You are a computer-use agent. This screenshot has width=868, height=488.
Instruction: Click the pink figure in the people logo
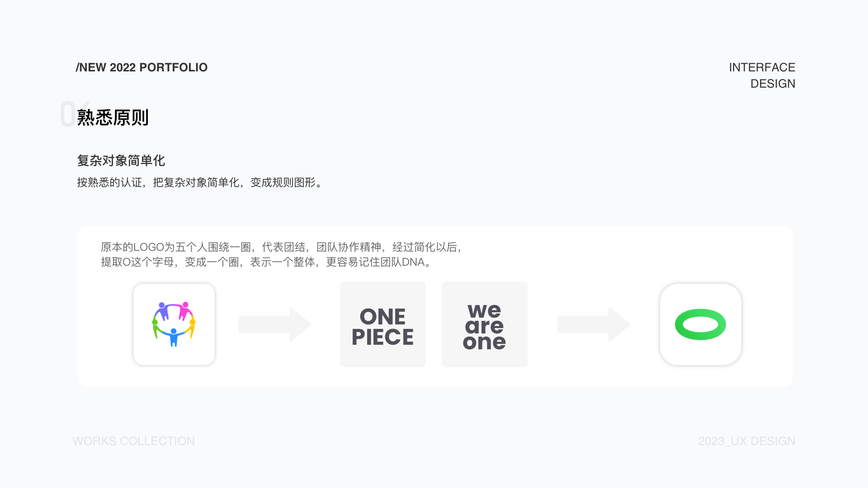[x=185, y=310]
